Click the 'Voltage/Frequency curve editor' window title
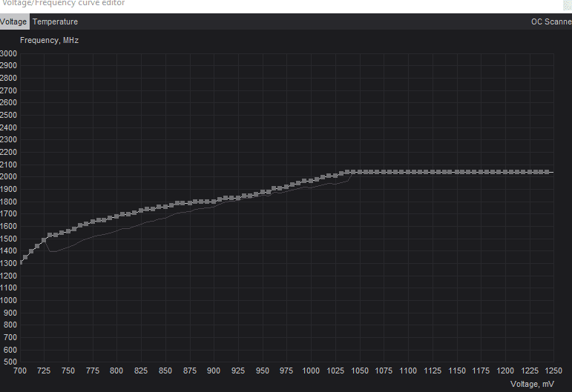The height and width of the screenshot is (392, 572). tap(64, 3)
